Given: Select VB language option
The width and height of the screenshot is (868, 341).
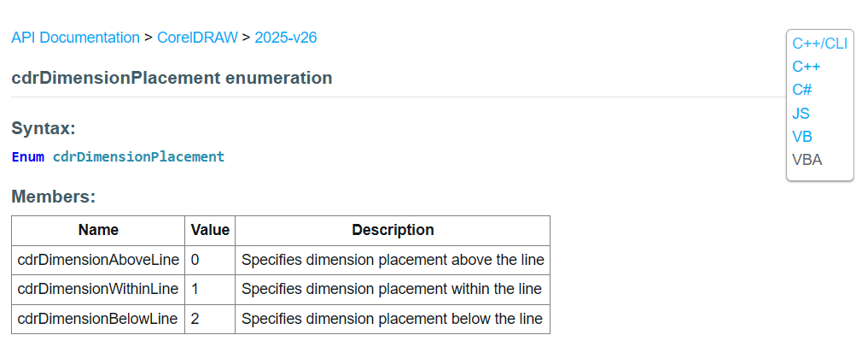Looking at the screenshot, I should 802,137.
